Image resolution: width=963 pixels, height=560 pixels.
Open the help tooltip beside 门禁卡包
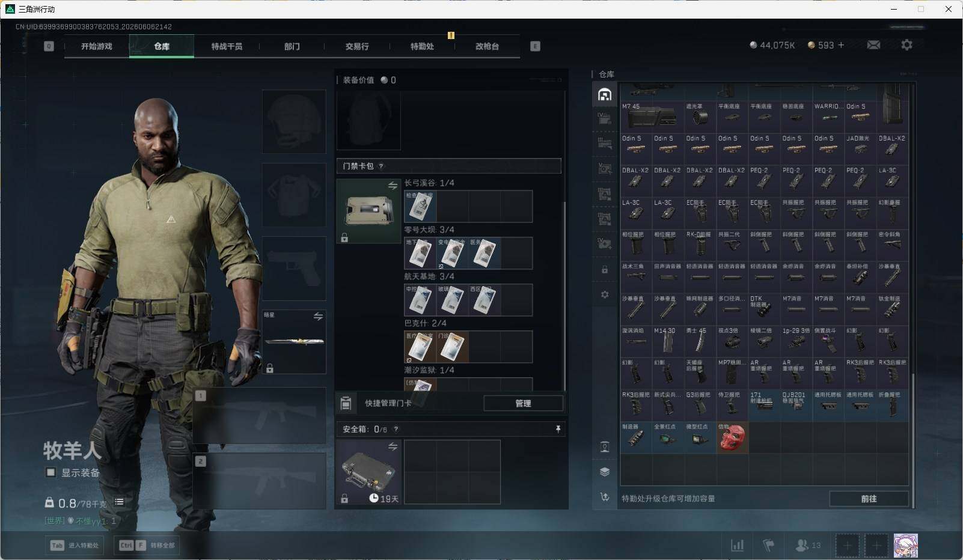(x=381, y=166)
